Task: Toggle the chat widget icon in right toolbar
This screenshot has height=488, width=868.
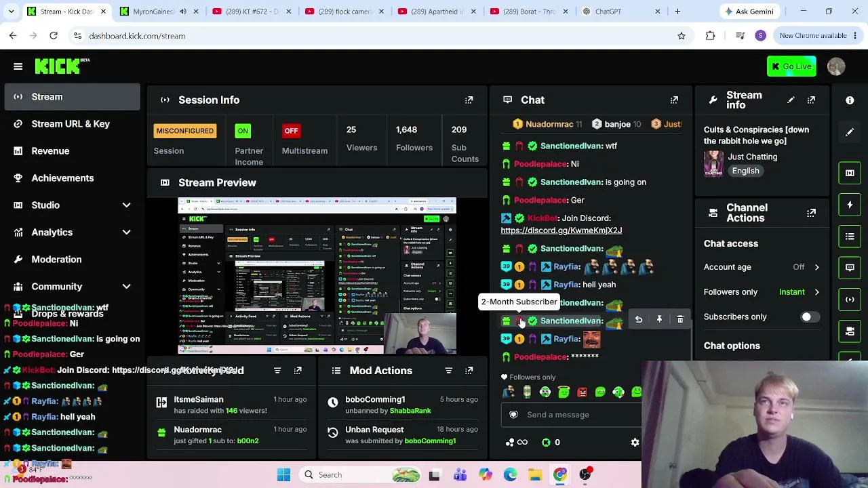Action: (x=850, y=268)
